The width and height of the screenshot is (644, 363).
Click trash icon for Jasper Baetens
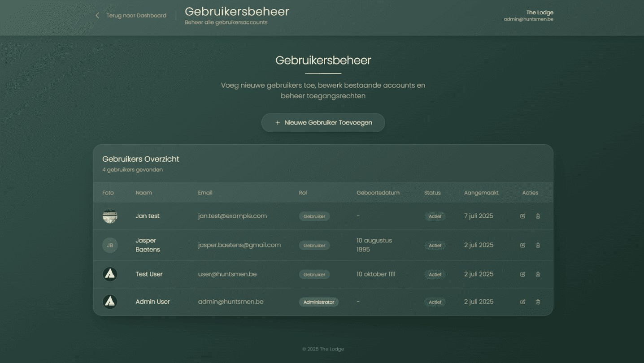538,245
